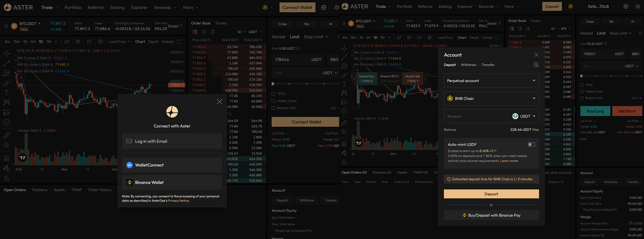The image size is (644, 239).
Task: Favorite BTCUSDT with the star in the logged-out window
Action: (x=6, y=26)
